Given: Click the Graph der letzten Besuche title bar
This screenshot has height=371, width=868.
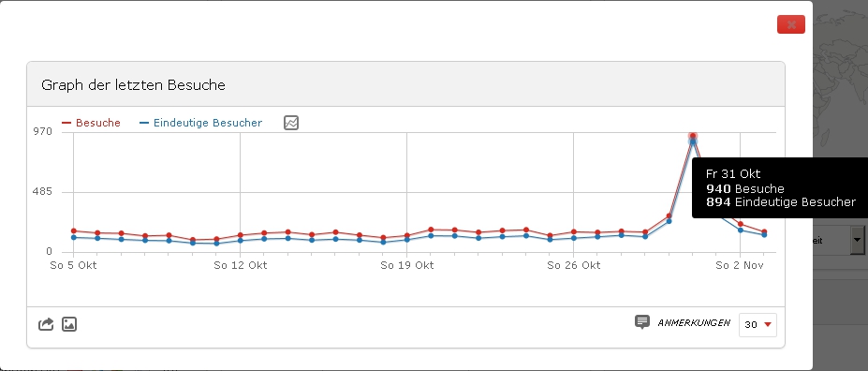Looking at the screenshot, I should tap(405, 84).
